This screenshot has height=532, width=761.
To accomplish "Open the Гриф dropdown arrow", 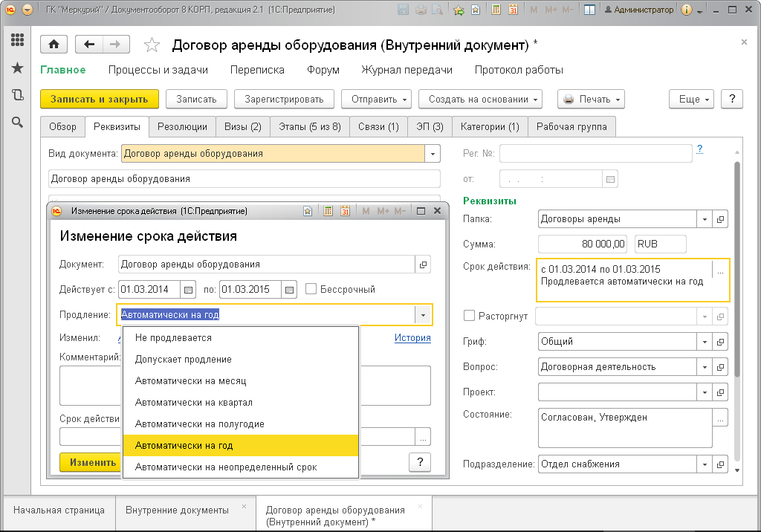I will [x=705, y=342].
